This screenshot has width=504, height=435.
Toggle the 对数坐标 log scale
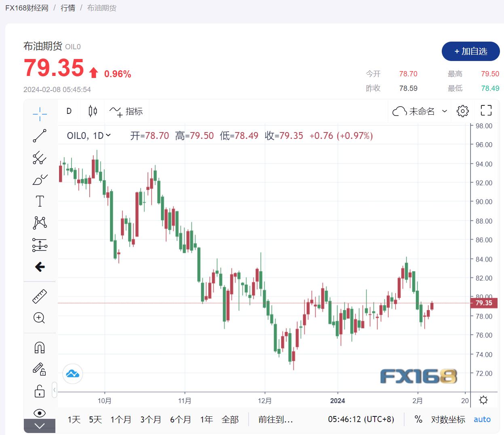coord(448,420)
